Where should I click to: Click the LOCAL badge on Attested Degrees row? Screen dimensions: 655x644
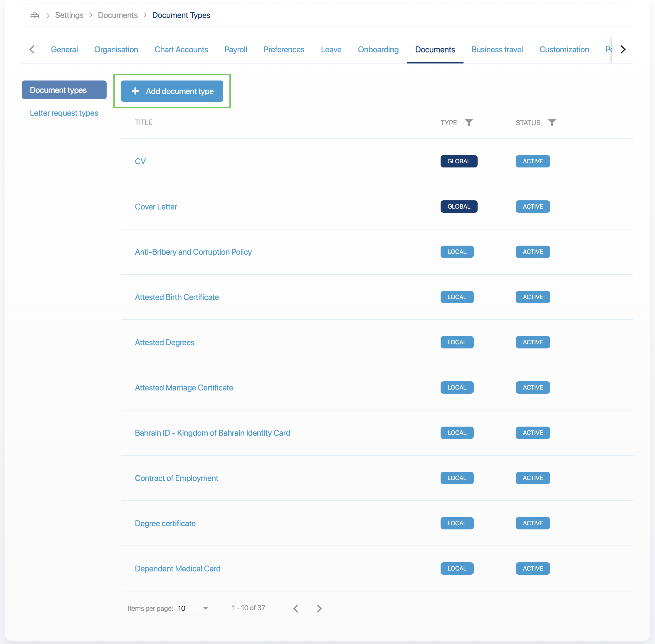457,342
